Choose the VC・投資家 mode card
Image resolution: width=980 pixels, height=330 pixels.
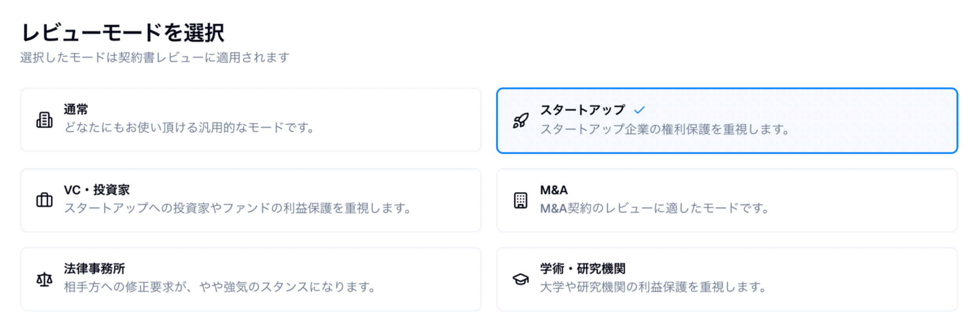[251, 200]
